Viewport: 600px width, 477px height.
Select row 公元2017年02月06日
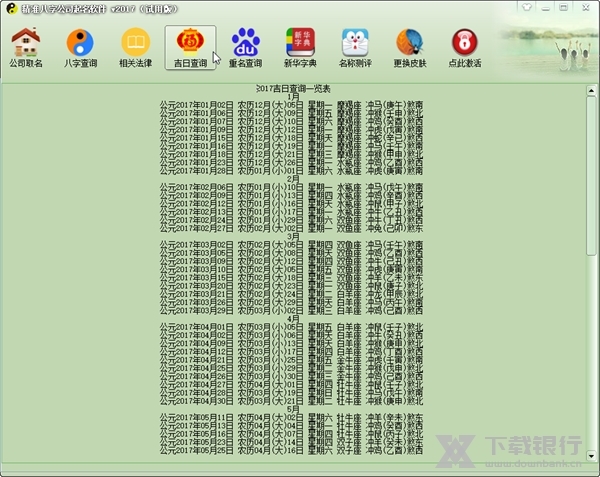point(291,187)
